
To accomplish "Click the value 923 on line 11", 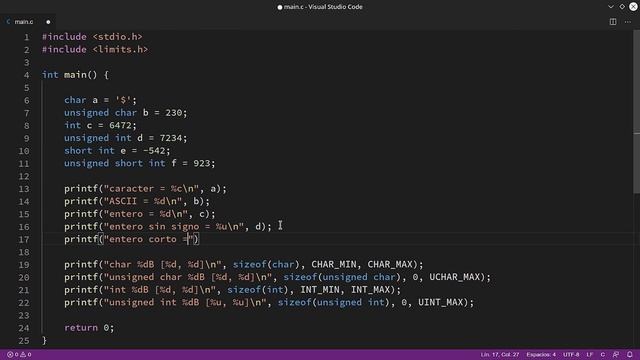I will click(x=202, y=163).
